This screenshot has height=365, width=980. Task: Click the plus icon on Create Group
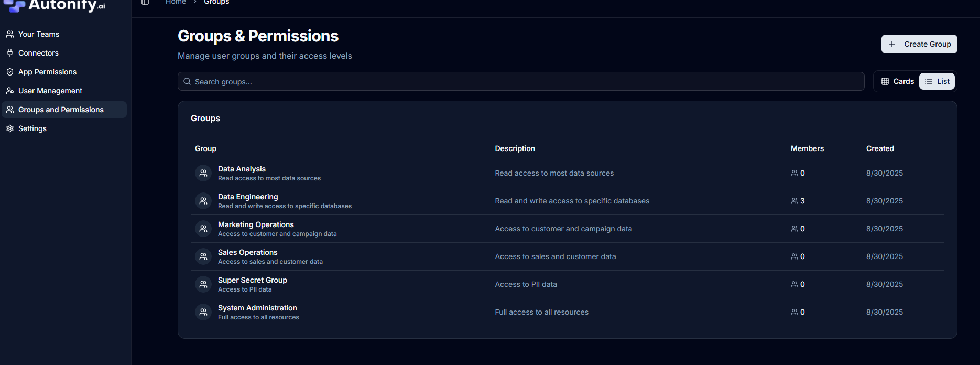[892, 44]
